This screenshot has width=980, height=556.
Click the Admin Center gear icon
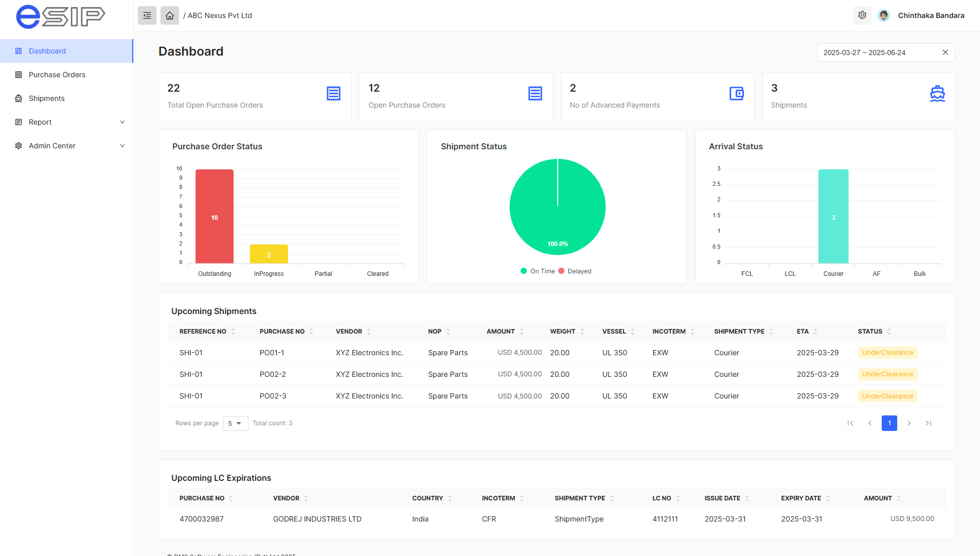[19, 146]
